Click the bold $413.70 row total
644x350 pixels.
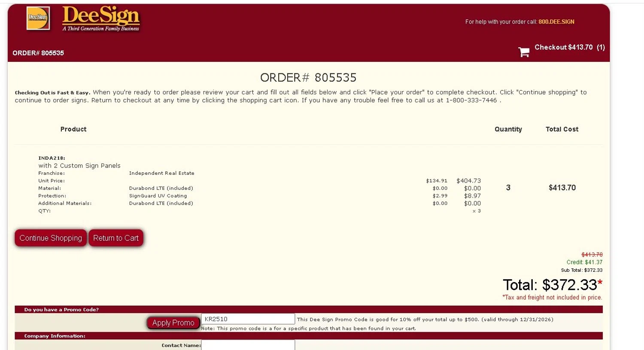pyautogui.click(x=562, y=188)
